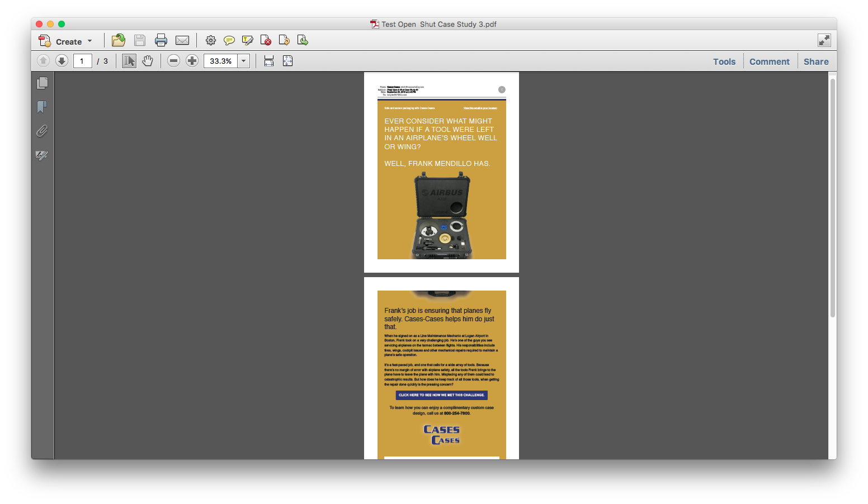The height and width of the screenshot is (504, 868).
Task: Click the window title PDF file name
Action: tap(439, 24)
